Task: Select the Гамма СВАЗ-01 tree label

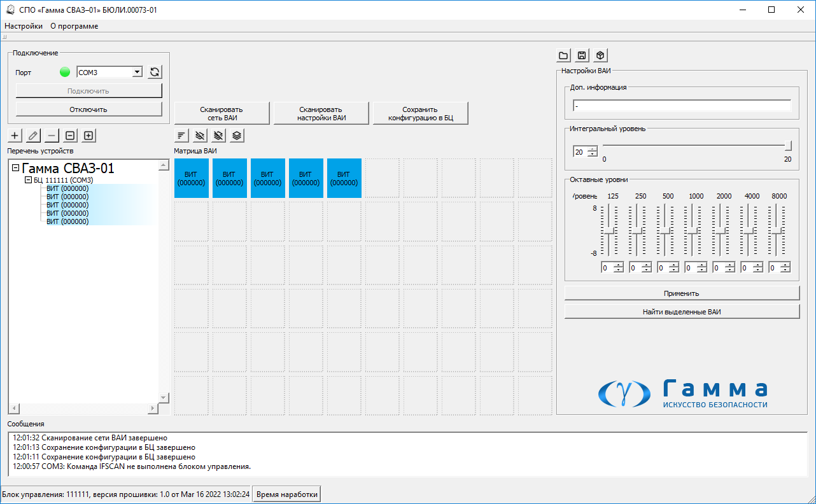Action: [x=68, y=169]
